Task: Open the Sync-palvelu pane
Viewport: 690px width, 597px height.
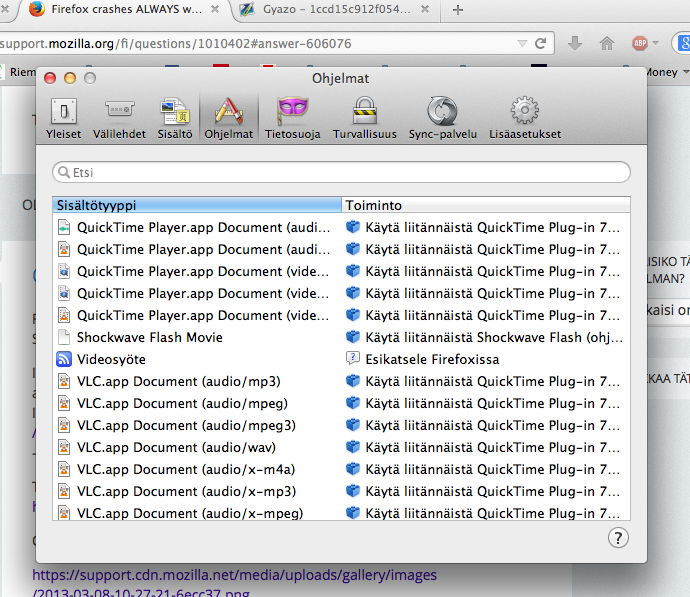Action: tap(443, 119)
